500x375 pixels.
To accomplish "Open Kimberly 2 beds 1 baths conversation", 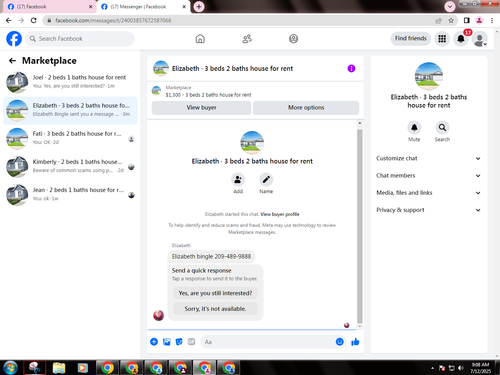I will 70,166.
